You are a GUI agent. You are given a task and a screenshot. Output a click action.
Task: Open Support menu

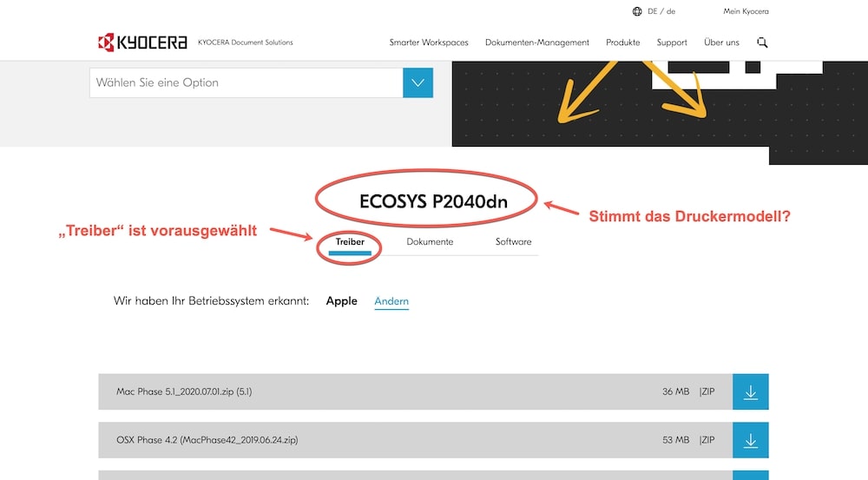(672, 43)
